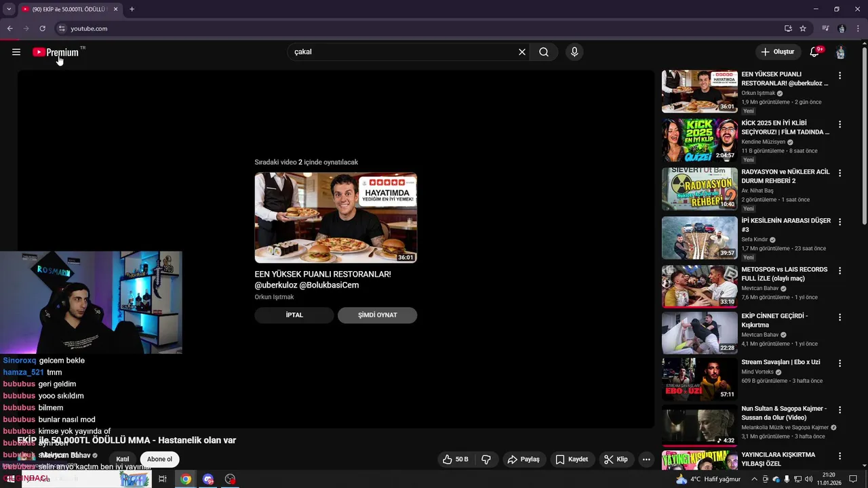Clear the search box with the X
This screenshot has height=488, width=868.
pyautogui.click(x=522, y=52)
